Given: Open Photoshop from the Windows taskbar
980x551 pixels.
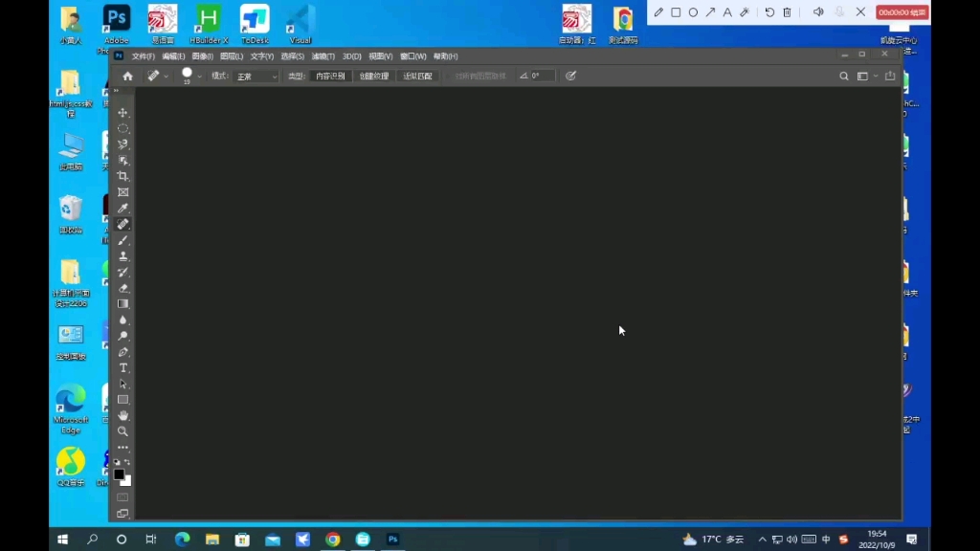Looking at the screenshot, I should [x=392, y=539].
